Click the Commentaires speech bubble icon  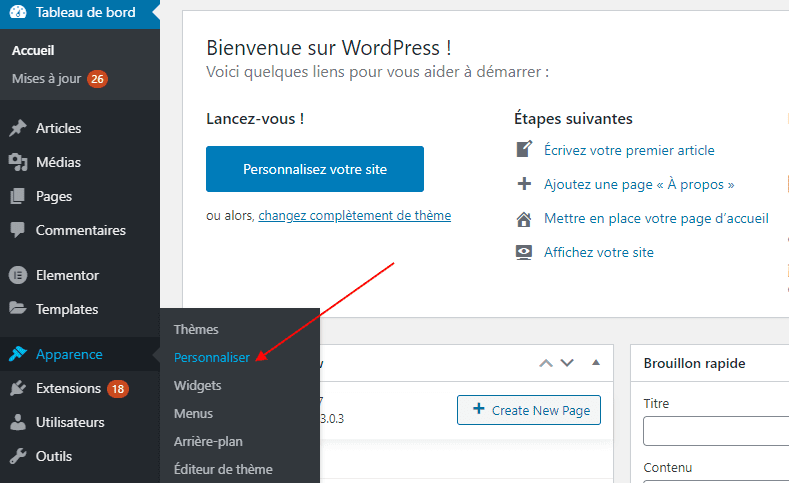(x=18, y=230)
